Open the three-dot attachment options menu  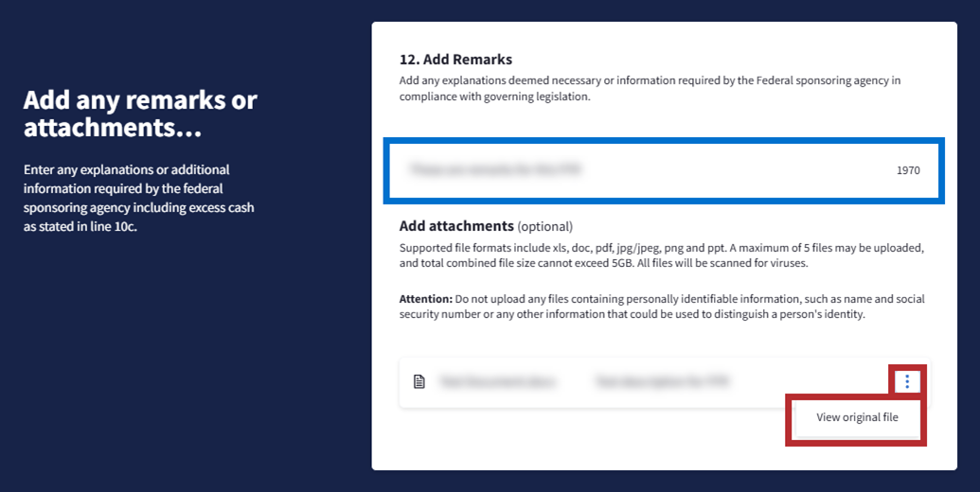click(907, 381)
